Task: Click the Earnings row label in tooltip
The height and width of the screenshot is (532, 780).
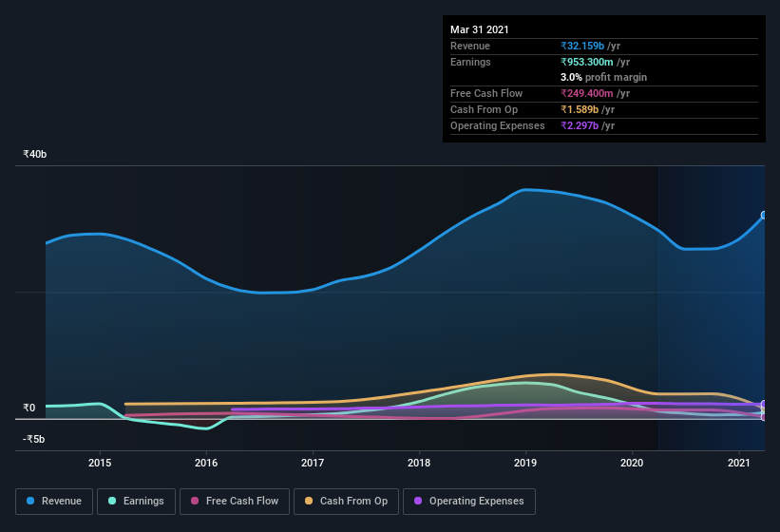Action: pyautogui.click(x=470, y=62)
